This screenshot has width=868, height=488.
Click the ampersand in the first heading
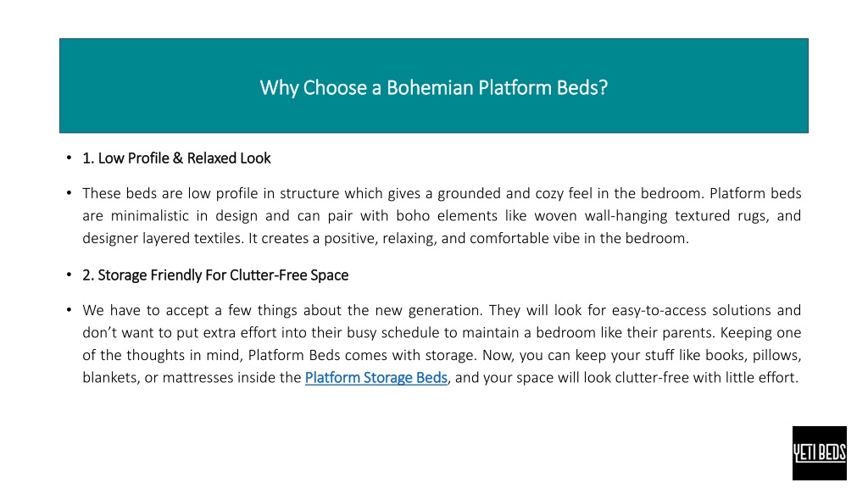[x=178, y=158]
